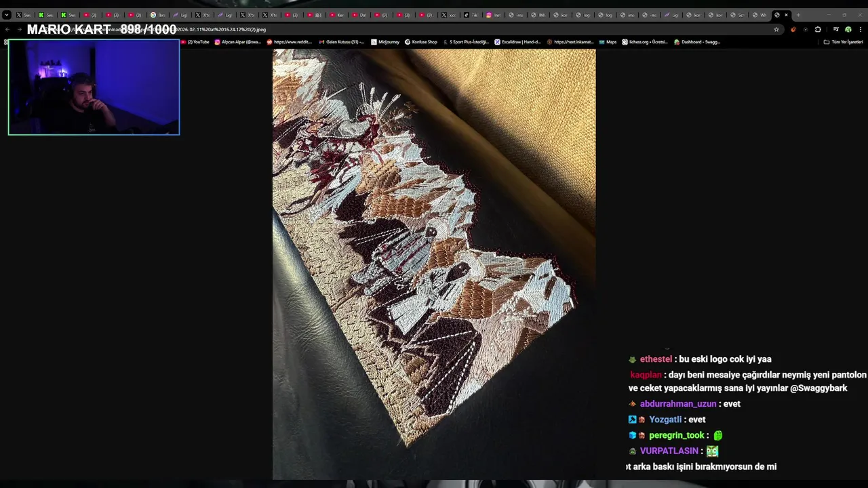Screen dimensions: 868x488
Task: Open the apps grid icon in bookmarks bar
Action: point(6,42)
